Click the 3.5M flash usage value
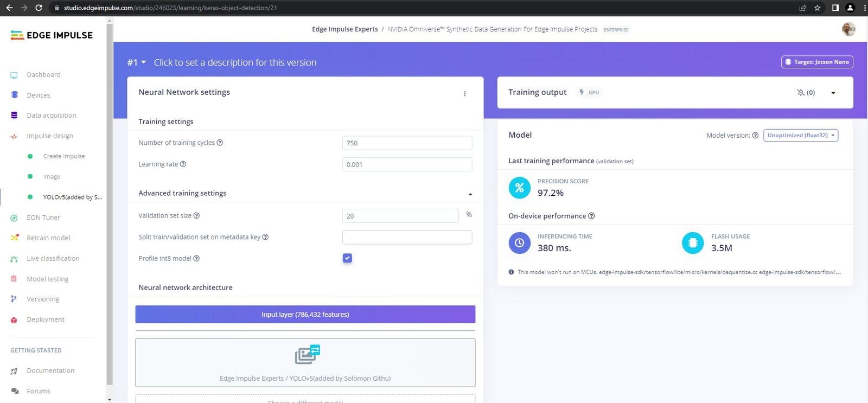 (722, 248)
